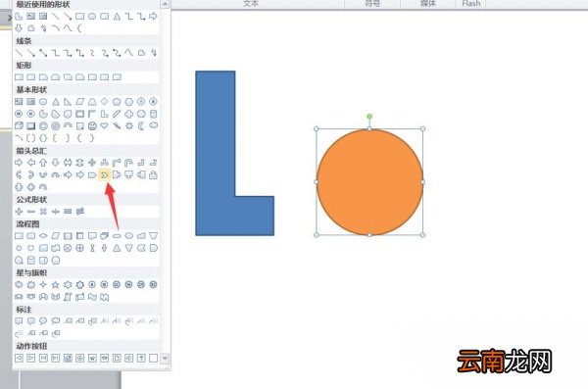588x389 pixels.
Task: Select the Equal equation shape
Action: (x=68, y=212)
